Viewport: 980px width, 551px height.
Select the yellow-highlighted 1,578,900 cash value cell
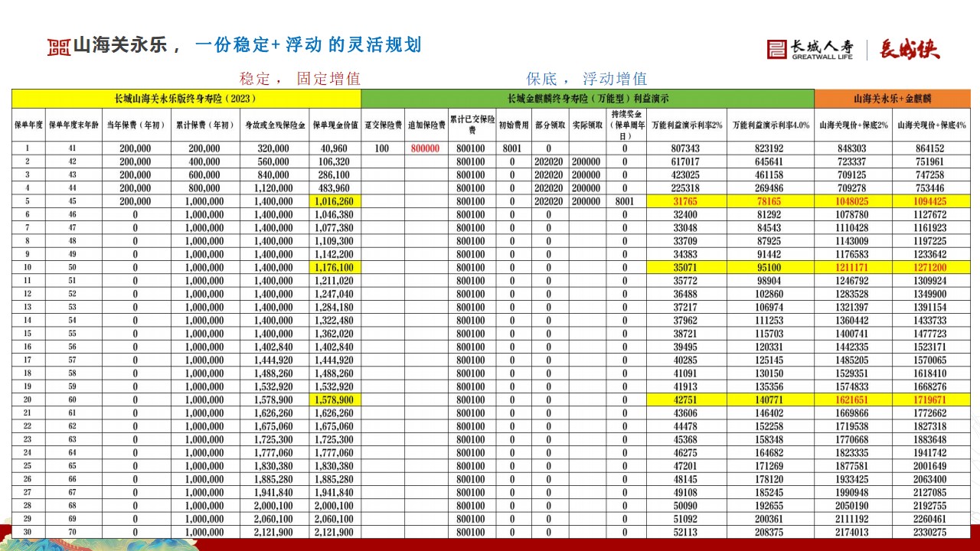tap(335, 399)
